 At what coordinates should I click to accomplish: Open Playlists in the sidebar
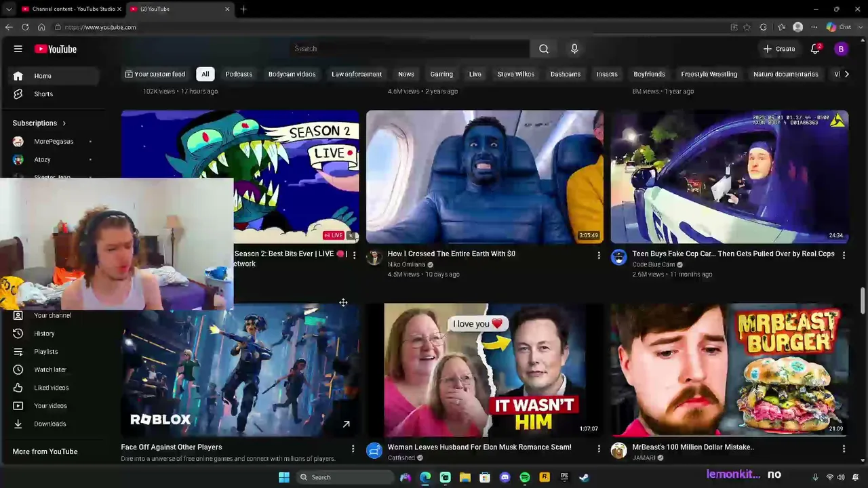coord(45,352)
